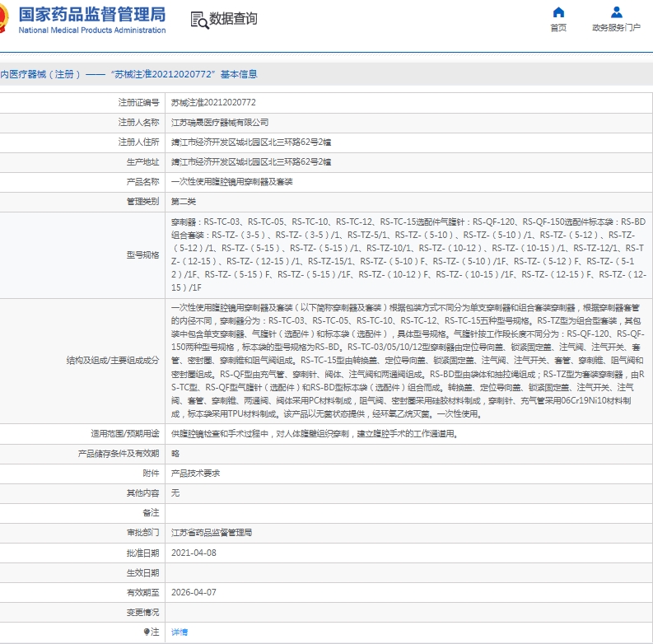Click the 批准日期 label
The image size is (653, 644).
pyautogui.click(x=142, y=553)
